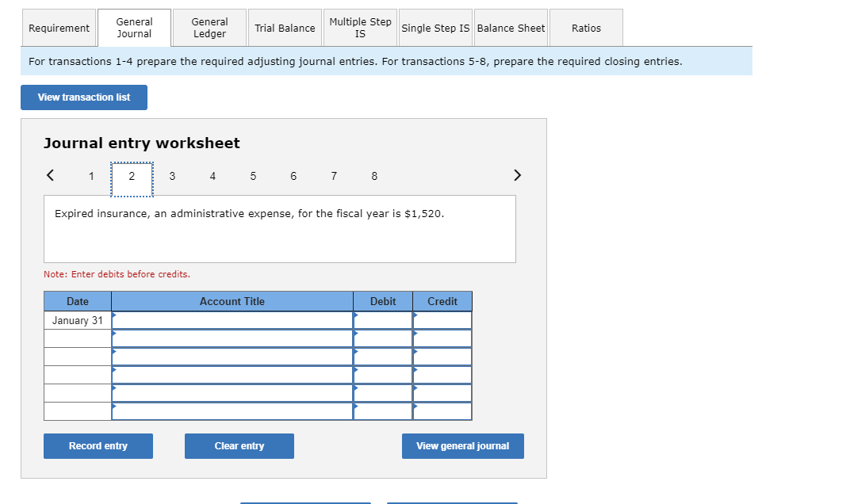Go back to the Requirement tab
Image resolution: width=850 pixels, height=504 pixels.
[59, 27]
